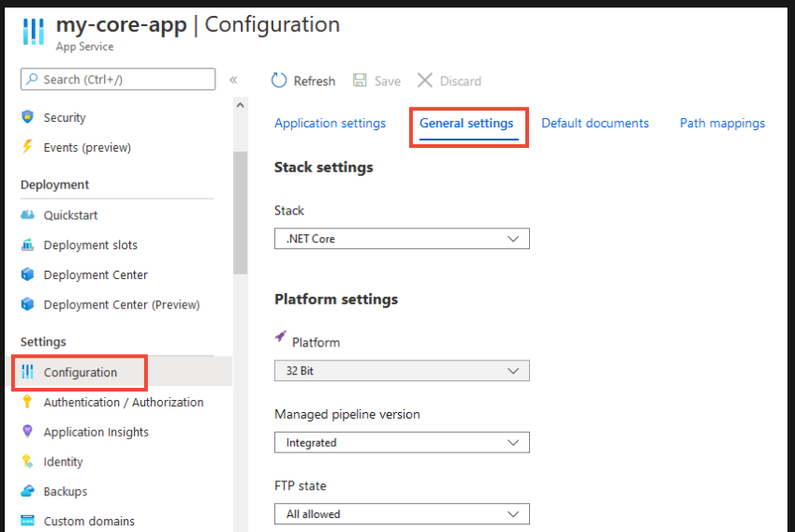Click the Security shield icon

(x=27, y=118)
